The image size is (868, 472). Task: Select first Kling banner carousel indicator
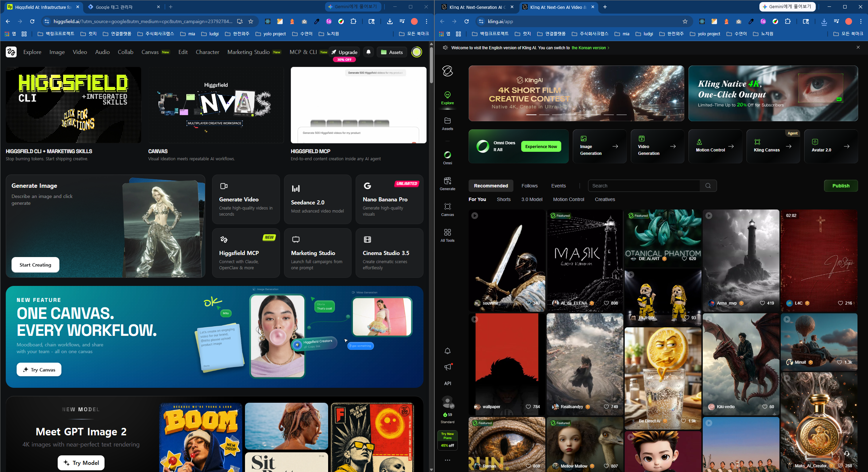[x=531, y=115]
